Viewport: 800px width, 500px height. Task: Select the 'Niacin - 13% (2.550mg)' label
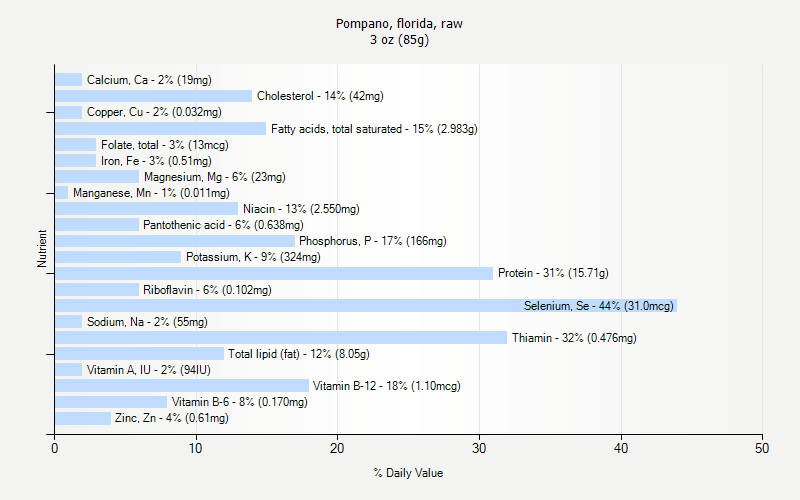[x=301, y=209]
